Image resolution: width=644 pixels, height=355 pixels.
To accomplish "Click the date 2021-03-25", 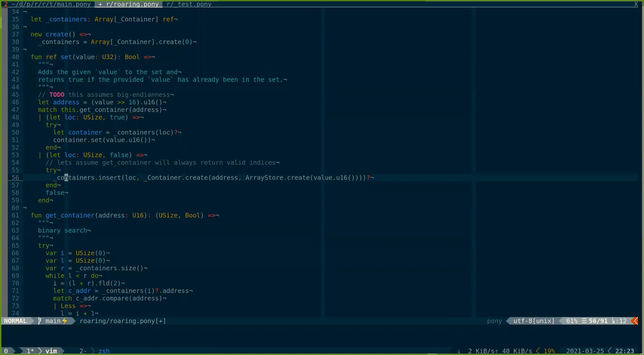I will tap(585, 351).
